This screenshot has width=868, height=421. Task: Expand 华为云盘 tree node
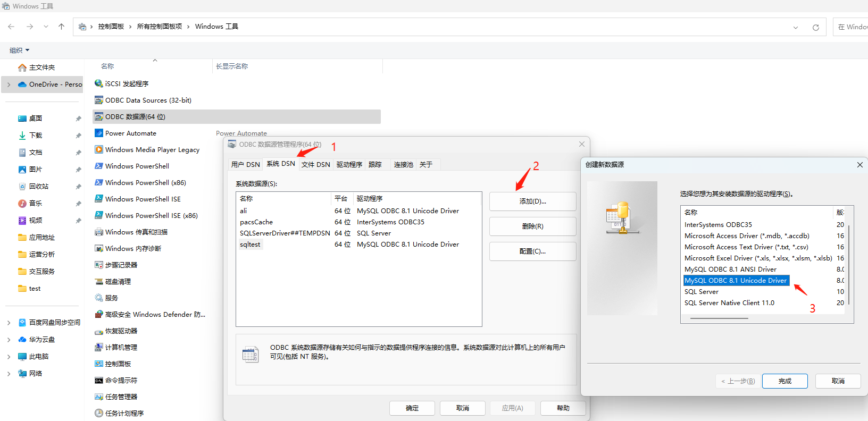click(x=9, y=340)
